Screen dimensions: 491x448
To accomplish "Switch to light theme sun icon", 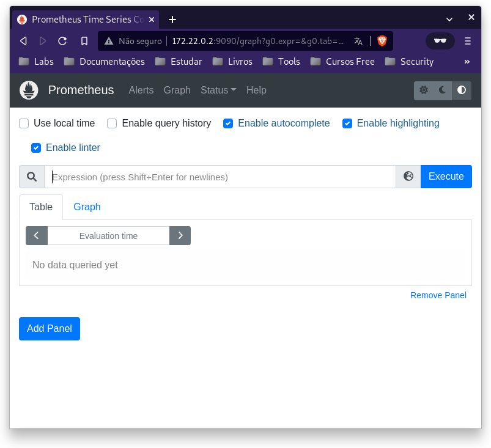I will (424, 90).
